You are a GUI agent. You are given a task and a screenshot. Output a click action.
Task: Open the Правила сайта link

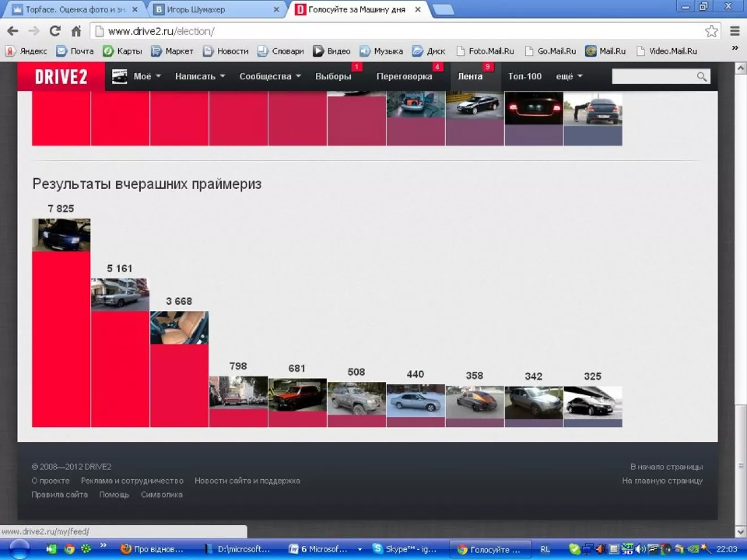point(59,494)
